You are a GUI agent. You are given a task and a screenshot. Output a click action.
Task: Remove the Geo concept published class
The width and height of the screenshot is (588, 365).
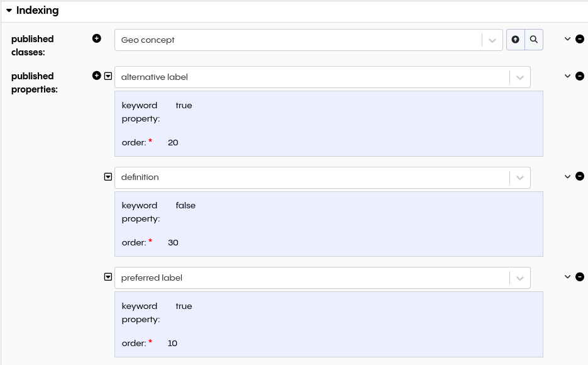click(x=579, y=38)
